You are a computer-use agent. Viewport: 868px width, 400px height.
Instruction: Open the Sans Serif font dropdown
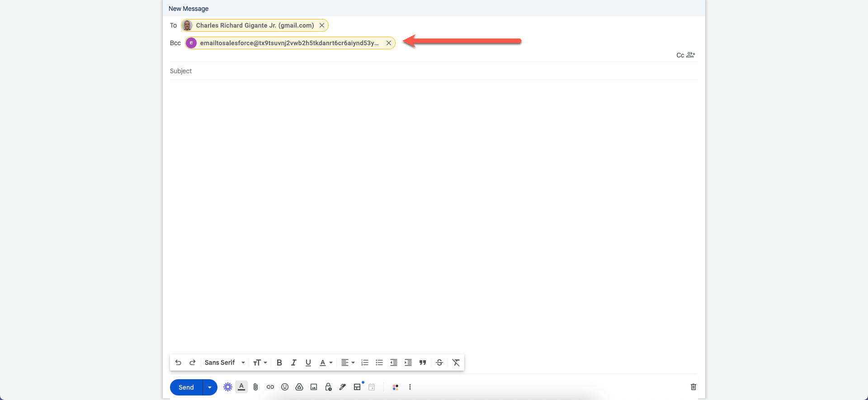pos(225,362)
